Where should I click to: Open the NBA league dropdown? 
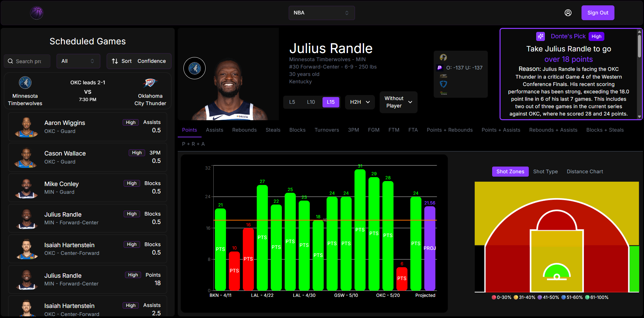[321, 13]
